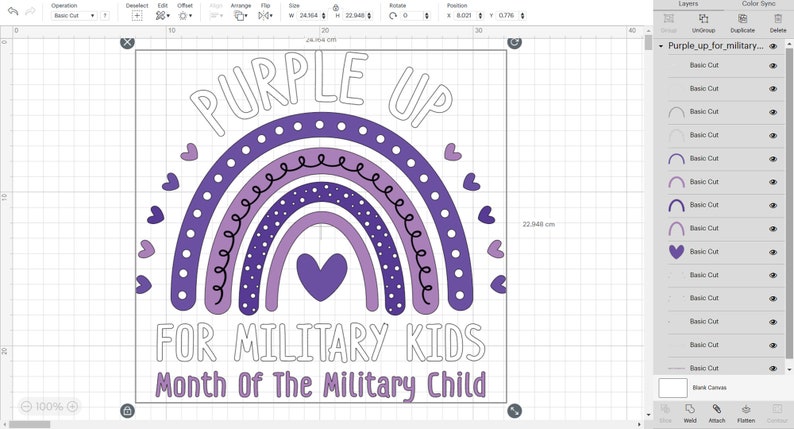Click the Layers panel scroll up arrow
Viewport: 794px width, 429px height.
788,45
